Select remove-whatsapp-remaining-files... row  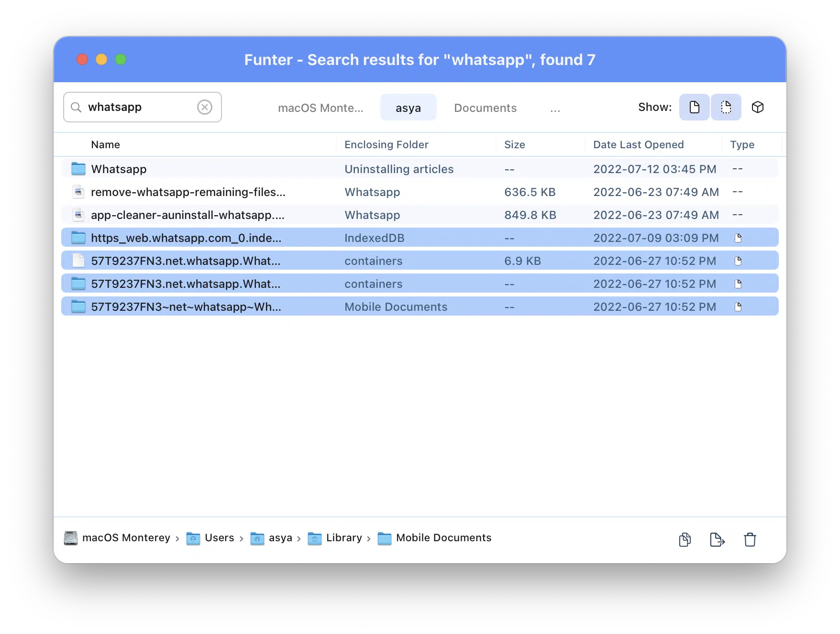[420, 192]
